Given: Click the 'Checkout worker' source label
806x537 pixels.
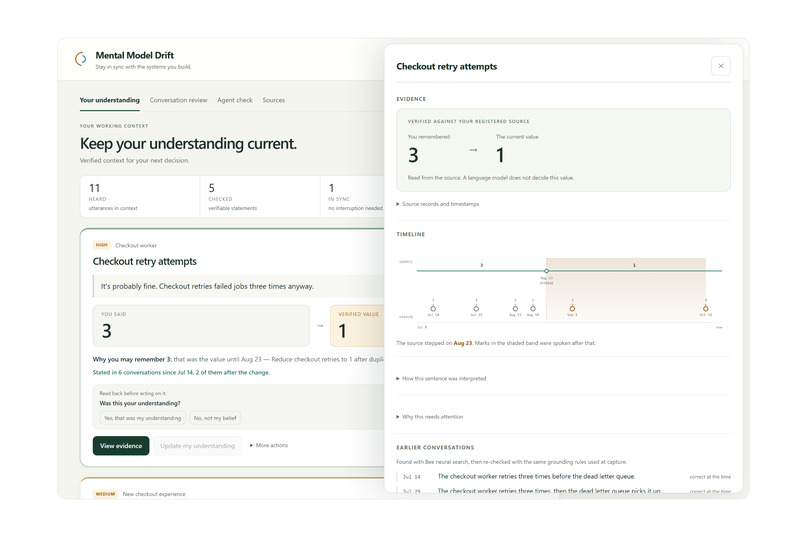Looking at the screenshot, I should pyautogui.click(x=136, y=245).
